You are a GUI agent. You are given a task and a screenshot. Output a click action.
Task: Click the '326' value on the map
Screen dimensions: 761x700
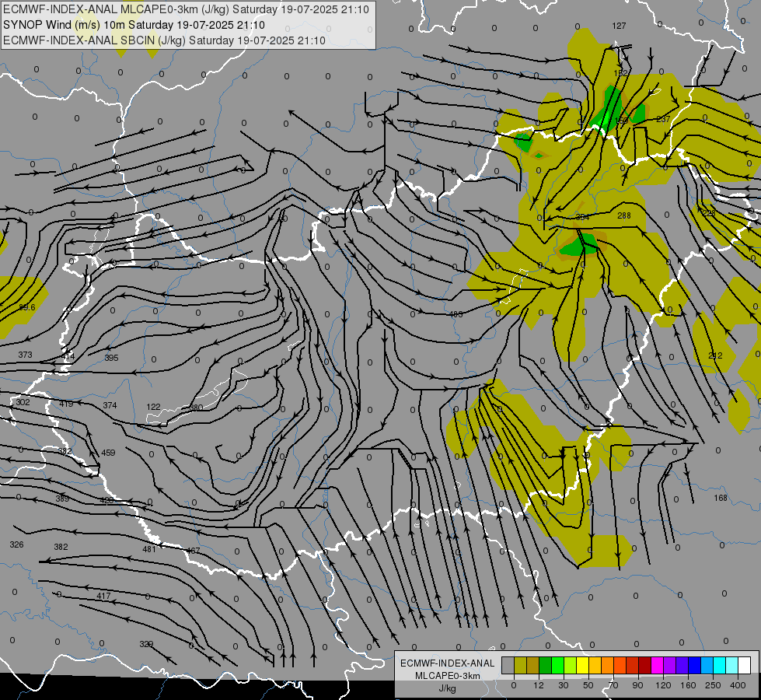pyautogui.click(x=16, y=544)
